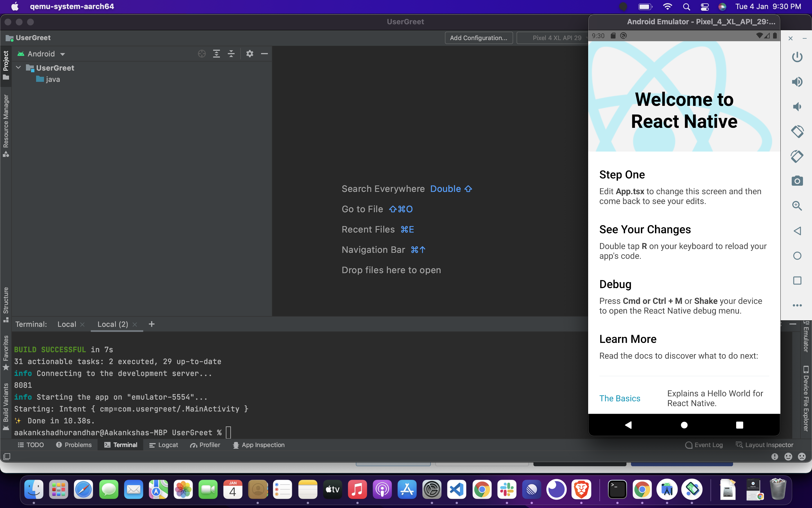Image resolution: width=812 pixels, height=508 pixels.
Task: Open App Inspection tool window
Action: 259,445
